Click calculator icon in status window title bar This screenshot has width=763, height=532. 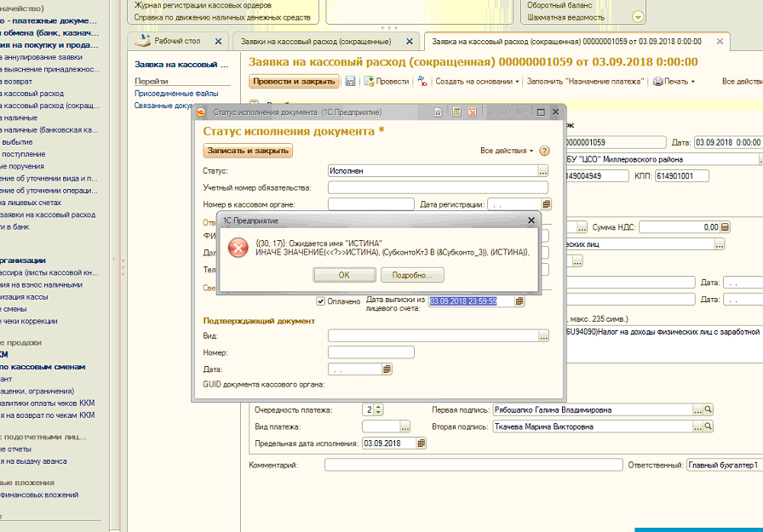457,112
